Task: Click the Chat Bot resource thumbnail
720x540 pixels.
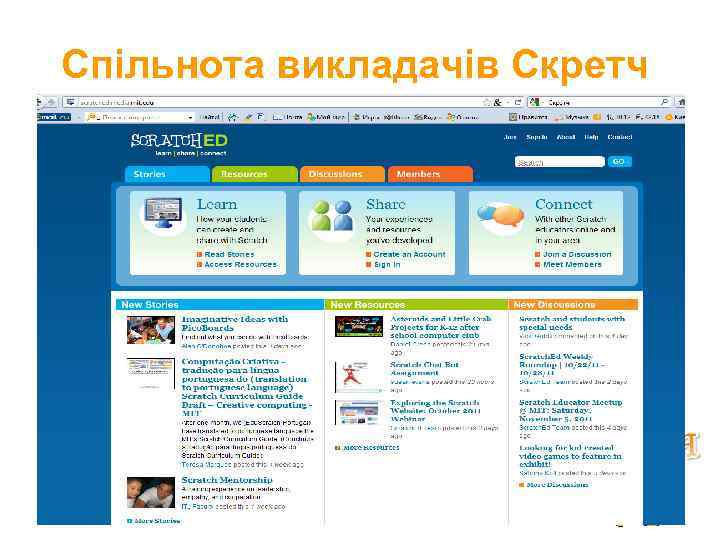Action: 359,377
